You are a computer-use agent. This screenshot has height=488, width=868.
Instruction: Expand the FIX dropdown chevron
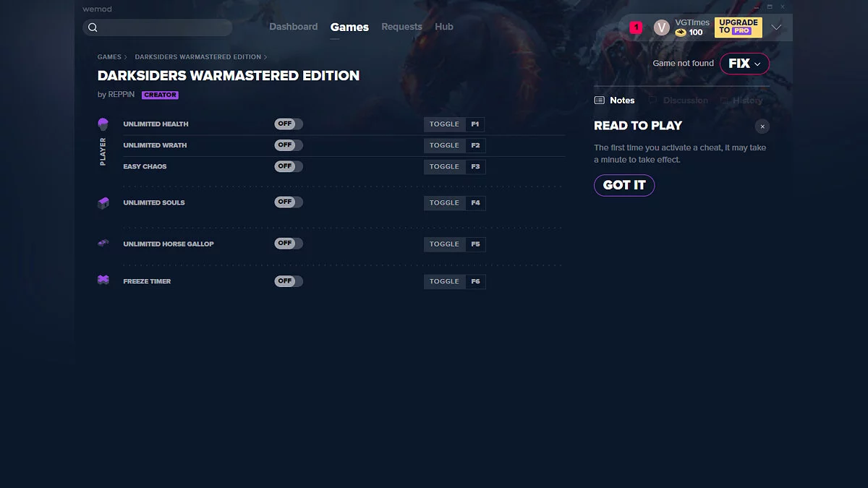pyautogui.click(x=757, y=64)
